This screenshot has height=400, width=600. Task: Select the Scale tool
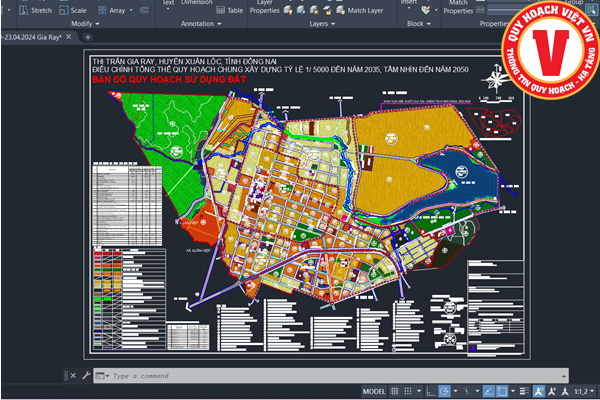click(72, 10)
